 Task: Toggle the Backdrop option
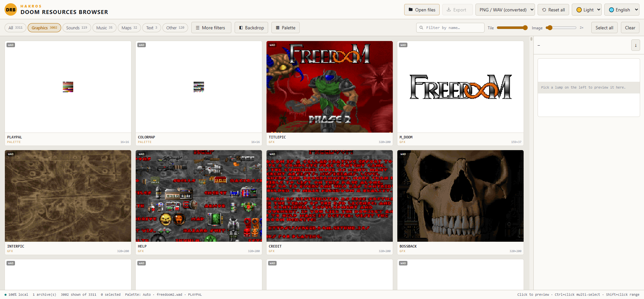[252, 28]
